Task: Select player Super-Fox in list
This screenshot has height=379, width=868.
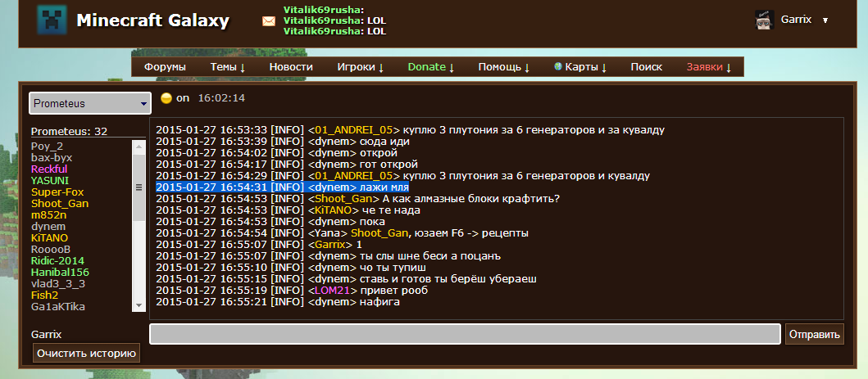Action: (x=57, y=192)
